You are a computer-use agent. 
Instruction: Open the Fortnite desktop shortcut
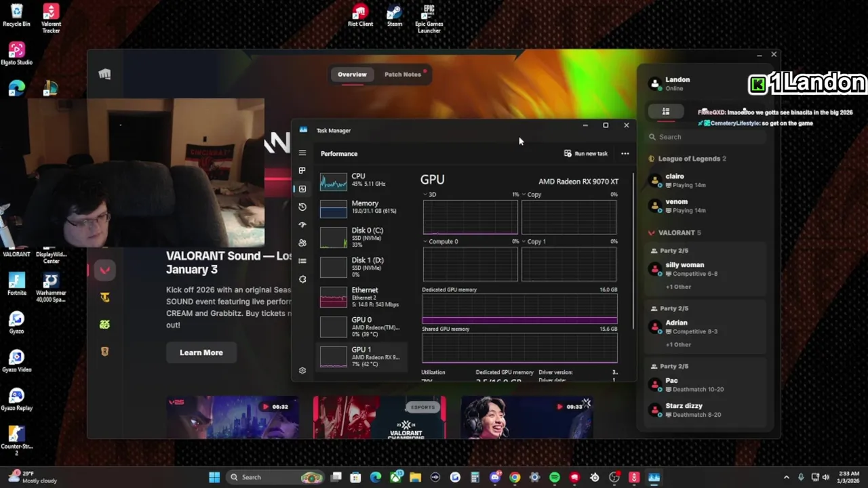(x=16, y=284)
